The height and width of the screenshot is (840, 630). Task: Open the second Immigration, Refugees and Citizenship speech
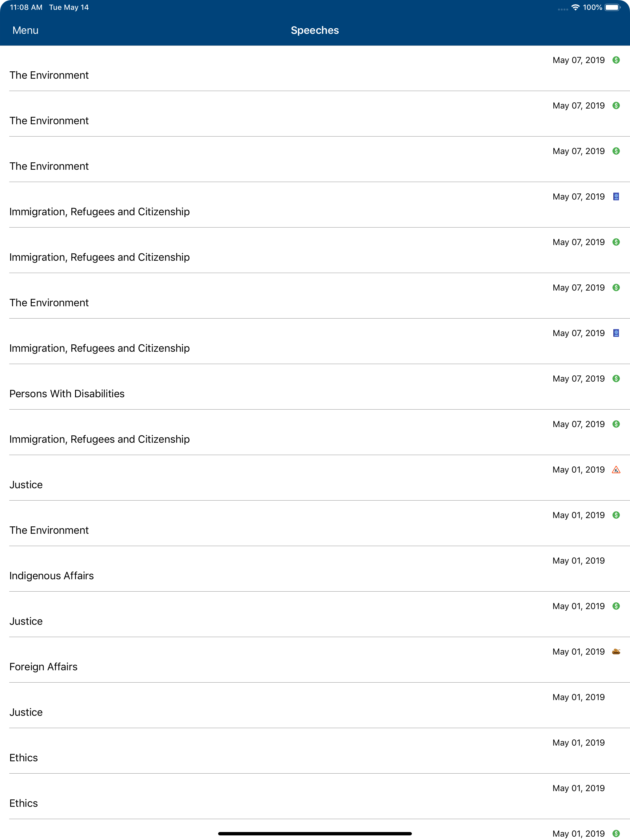(x=315, y=250)
